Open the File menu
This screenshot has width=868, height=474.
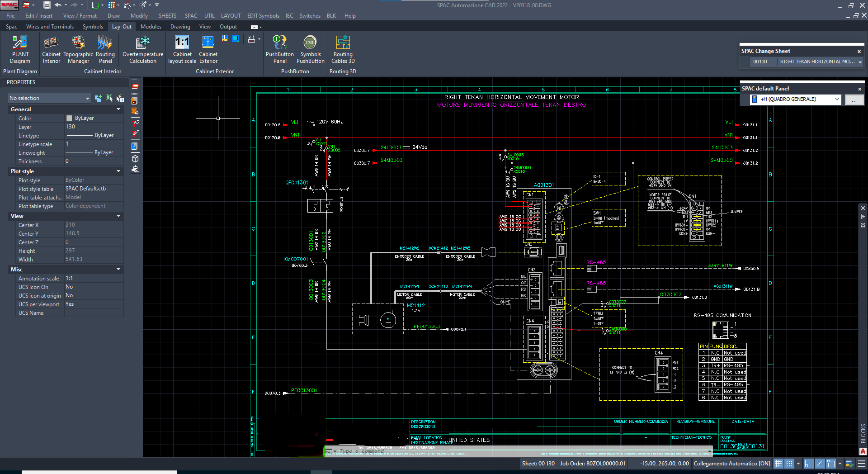tap(10, 16)
